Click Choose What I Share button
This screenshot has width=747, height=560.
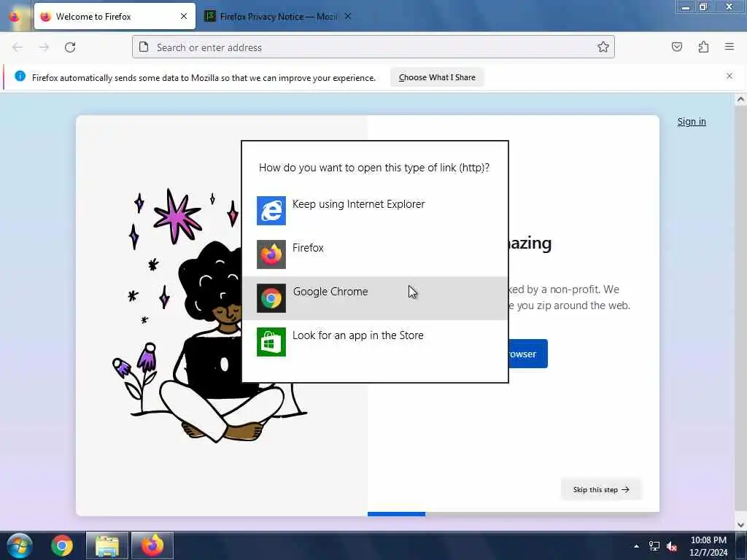437,77
